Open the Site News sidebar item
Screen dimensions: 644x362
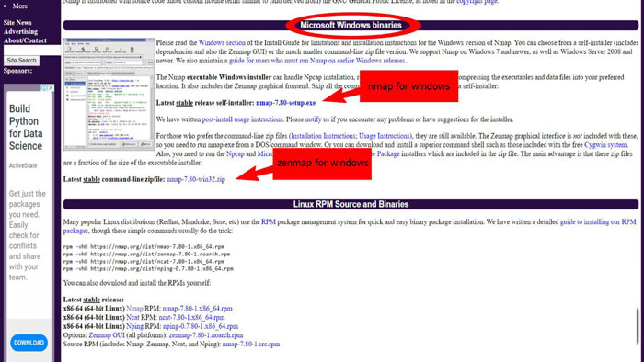[17, 23]
